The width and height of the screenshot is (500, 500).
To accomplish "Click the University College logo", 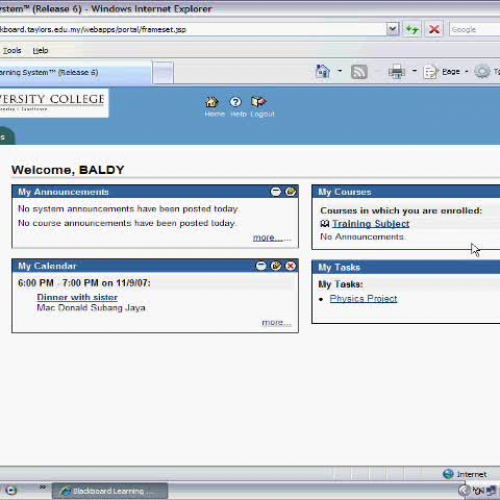I will [x=54, y=103].
